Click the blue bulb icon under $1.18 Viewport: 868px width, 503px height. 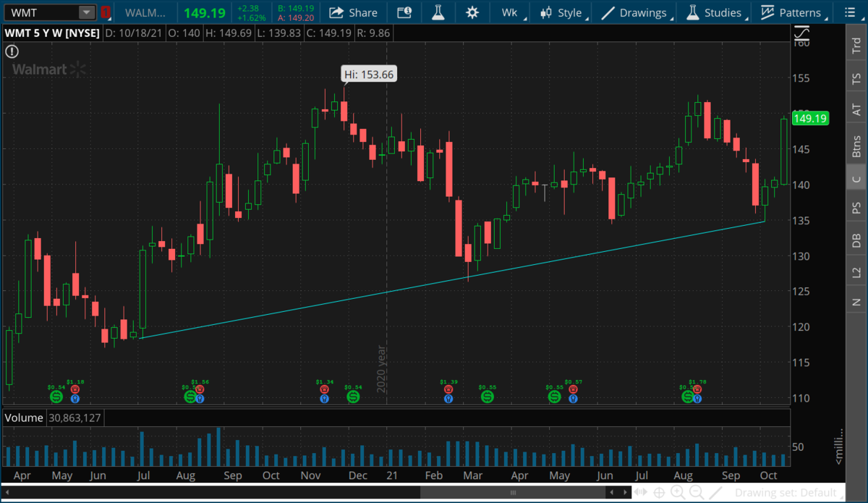[75, 398]
